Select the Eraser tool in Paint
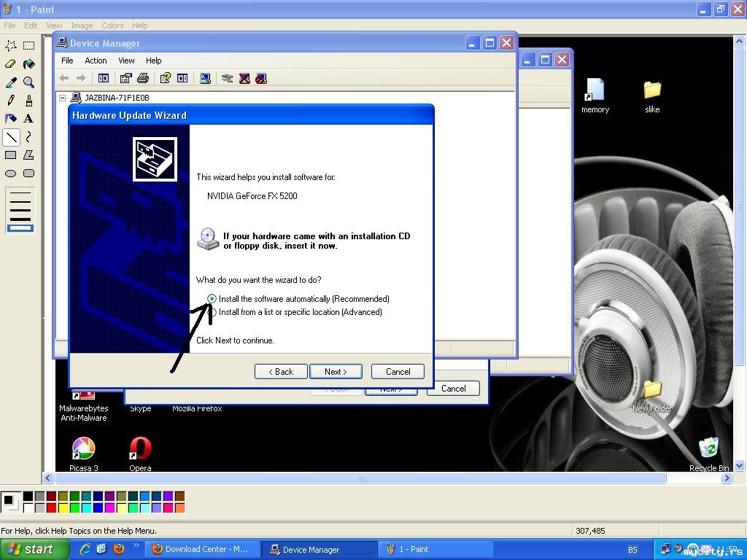 click(x=11, y=64)
